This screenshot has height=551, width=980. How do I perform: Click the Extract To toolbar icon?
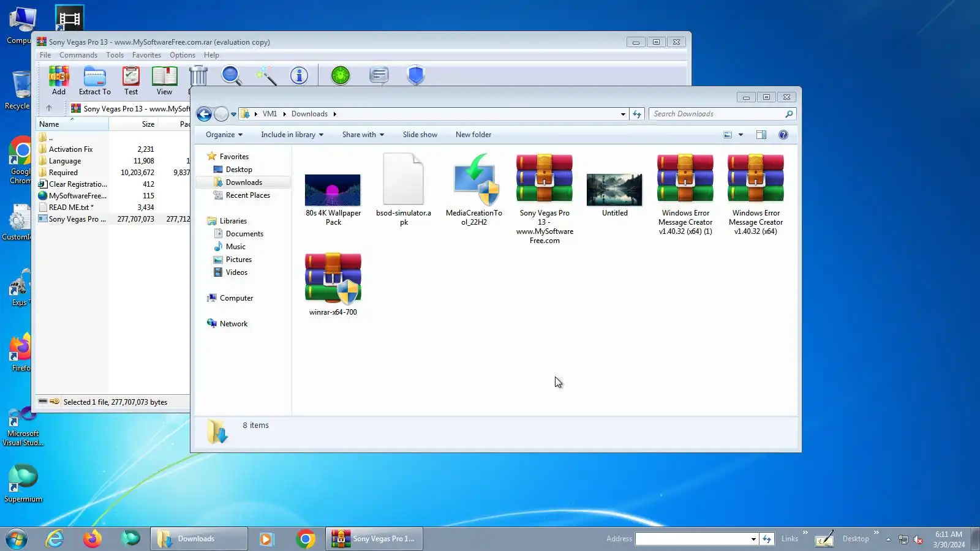[x=95, y=80]
